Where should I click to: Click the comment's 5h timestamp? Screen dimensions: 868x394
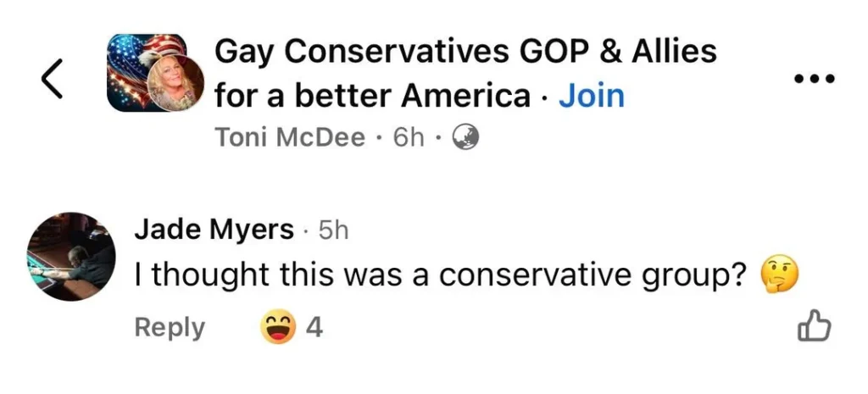pos(332,230)
